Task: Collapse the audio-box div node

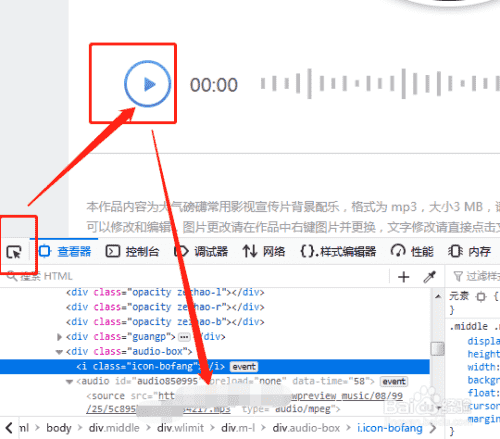Action: [59, 352]
